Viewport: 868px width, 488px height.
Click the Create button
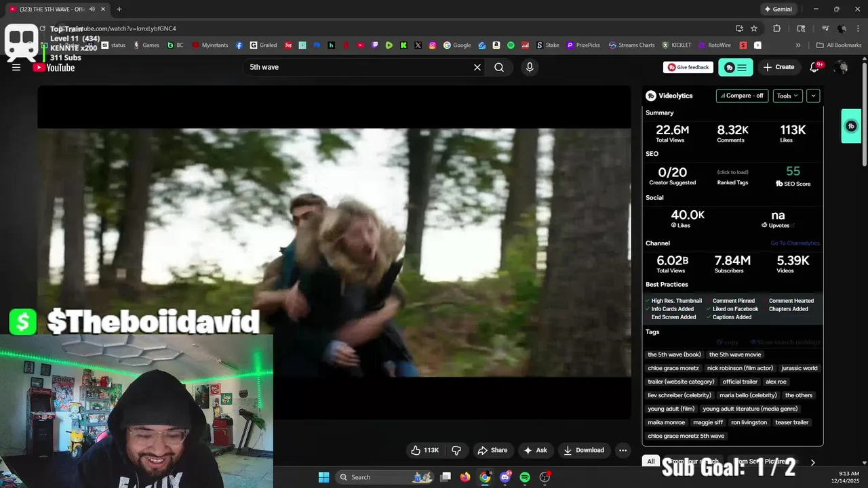[x=778, y=67]
